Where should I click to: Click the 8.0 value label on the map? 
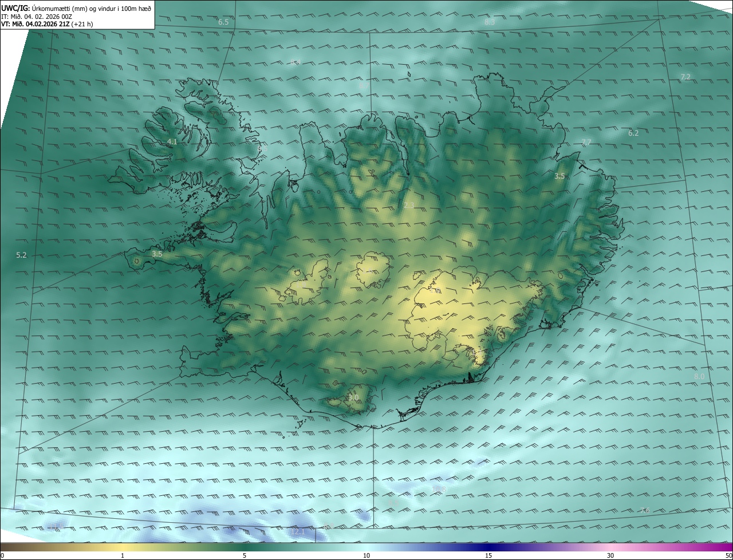tap(699, 376)
